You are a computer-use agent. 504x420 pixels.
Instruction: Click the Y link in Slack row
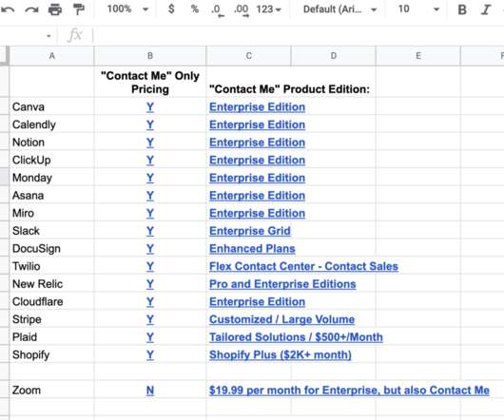(150, 231)
